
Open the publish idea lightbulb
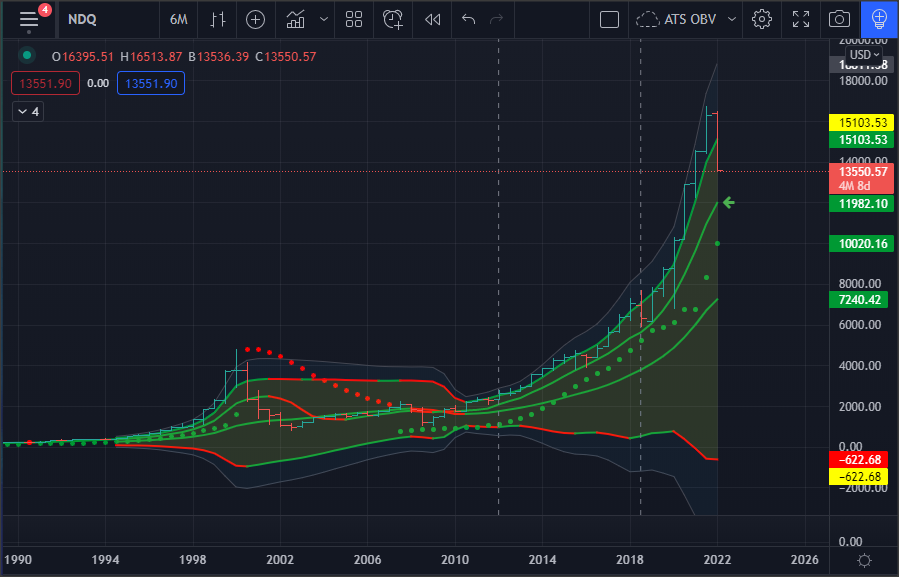pyautogui.click(x=879, y=20)
